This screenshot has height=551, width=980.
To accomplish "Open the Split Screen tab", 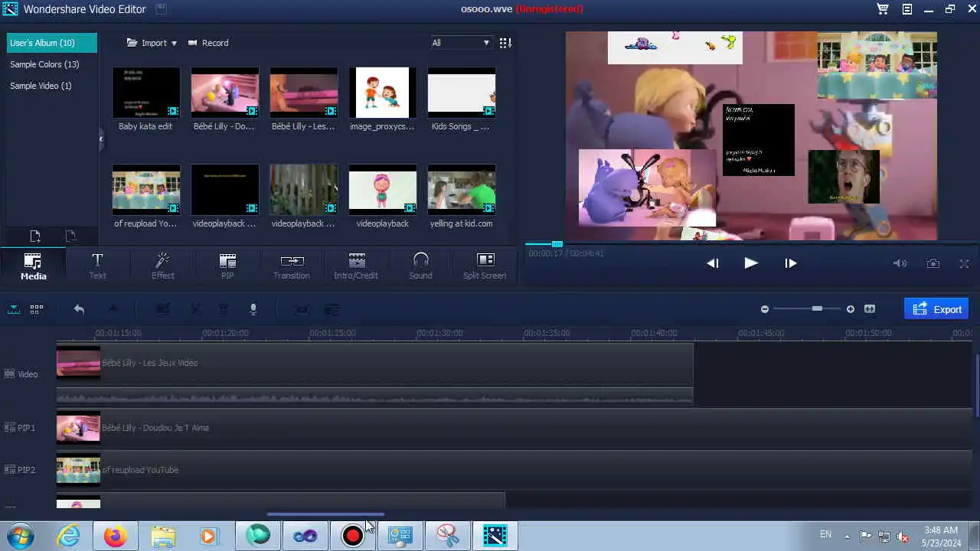I will point(485,266).
